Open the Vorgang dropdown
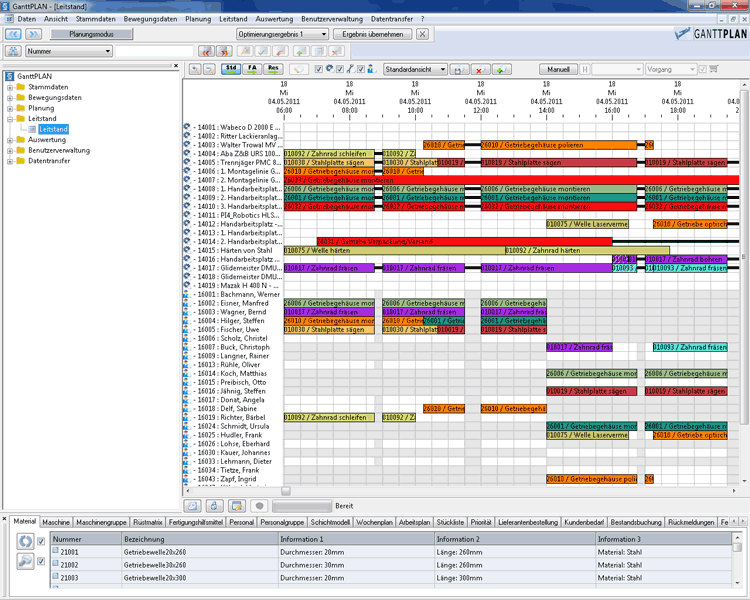 point(670,69)
